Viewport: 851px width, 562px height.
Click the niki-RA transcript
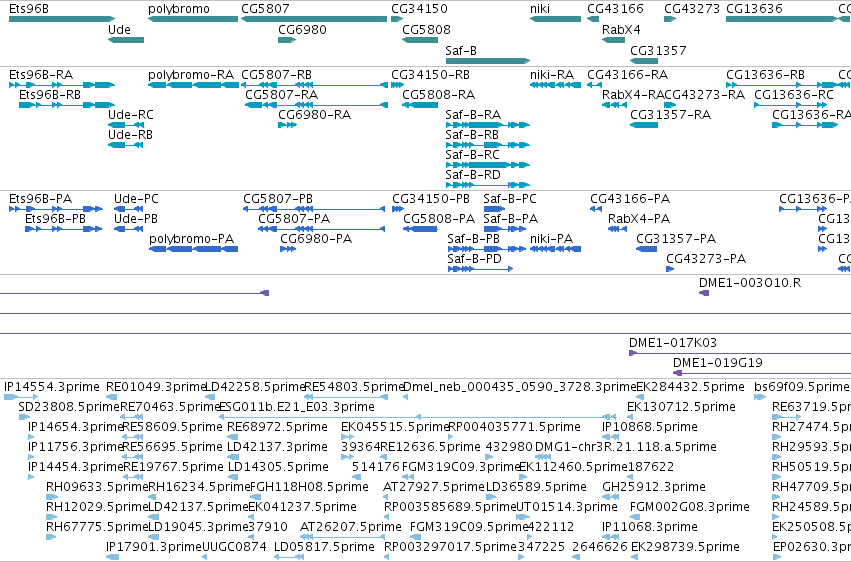555,85
